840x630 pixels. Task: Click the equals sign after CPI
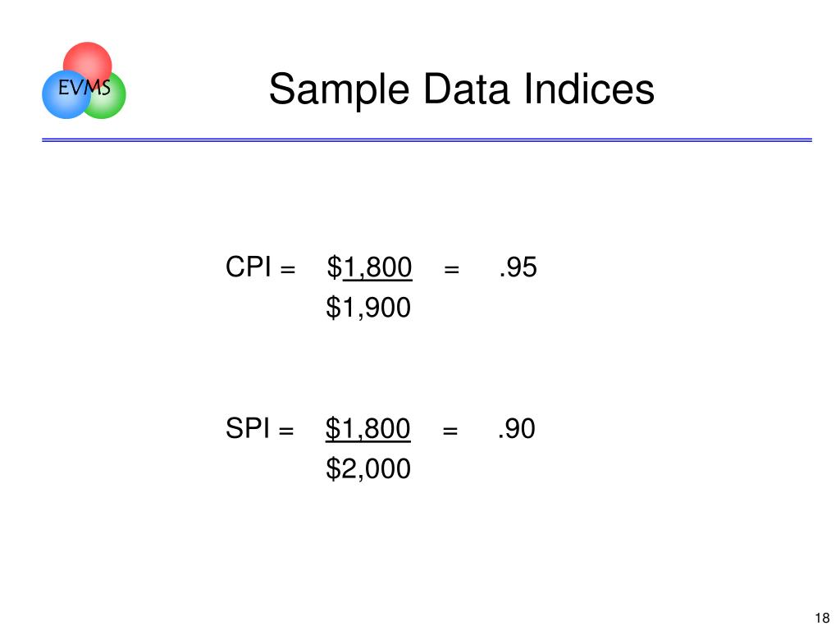(288, 269)
